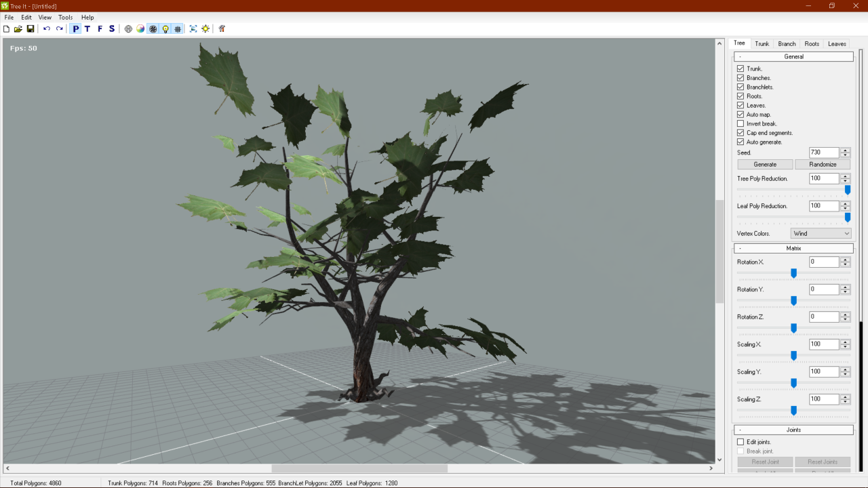Click the Open file folder icon
The width and height of the screenshot is (868, 488).
click(18, 29)
